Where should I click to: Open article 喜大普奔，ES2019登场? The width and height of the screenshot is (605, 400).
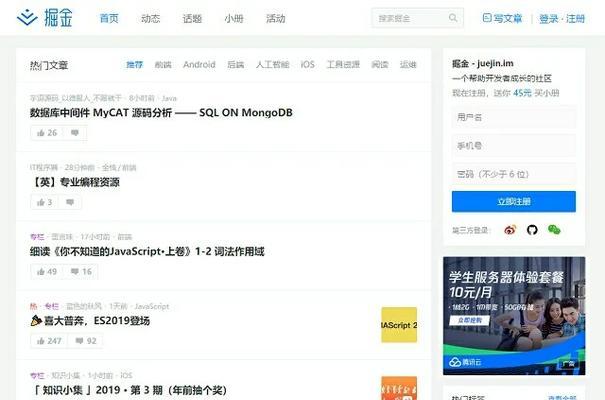coord(90,321)
